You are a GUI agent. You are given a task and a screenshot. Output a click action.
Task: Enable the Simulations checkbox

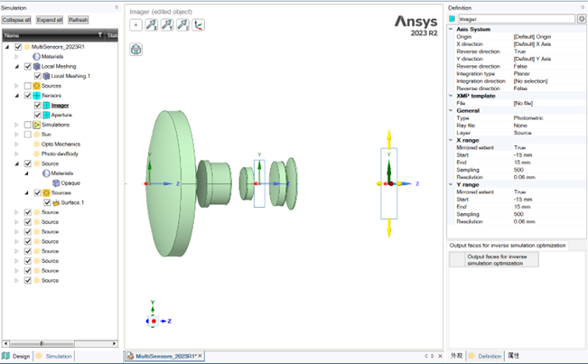(28, 125)
